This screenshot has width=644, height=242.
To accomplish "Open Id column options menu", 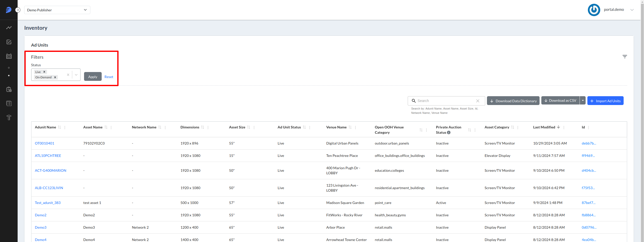I will [588, 127].
